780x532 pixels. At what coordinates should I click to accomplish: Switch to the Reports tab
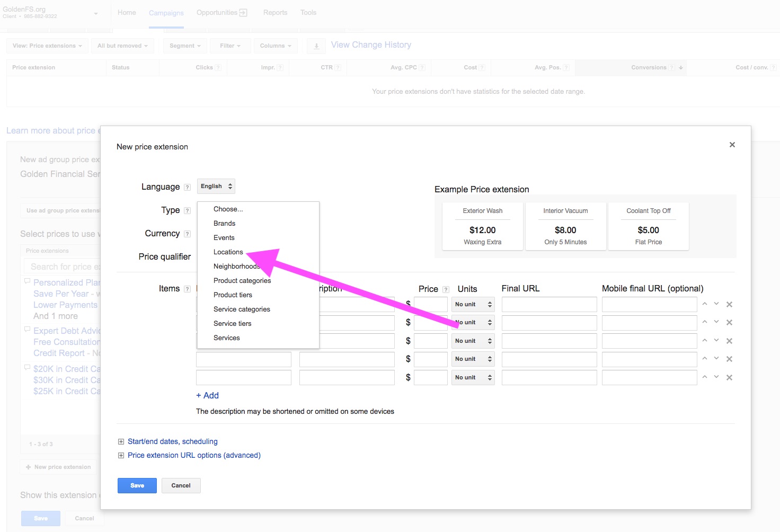click(275, 13)
